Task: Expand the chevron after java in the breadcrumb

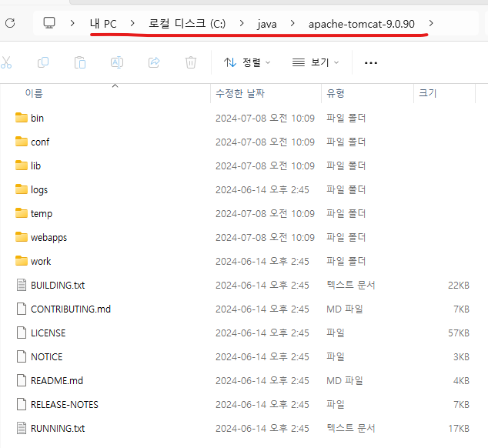Action: (x=292, y=23)
